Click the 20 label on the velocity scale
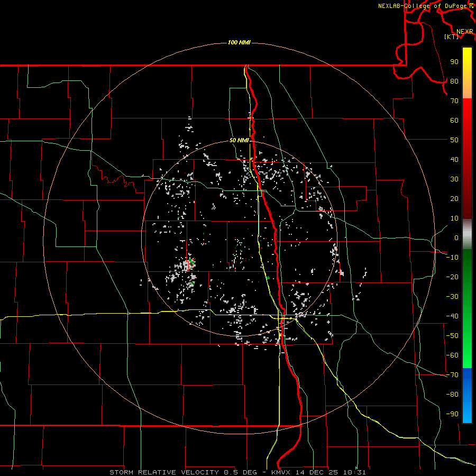The image size is (476, 476). pyautogui.click(x=454, y=198)
